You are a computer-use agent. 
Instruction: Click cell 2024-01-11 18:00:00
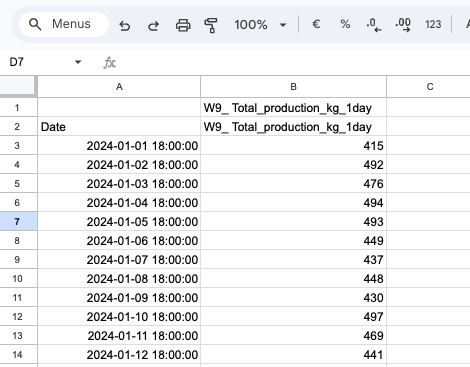coord(119,336)
